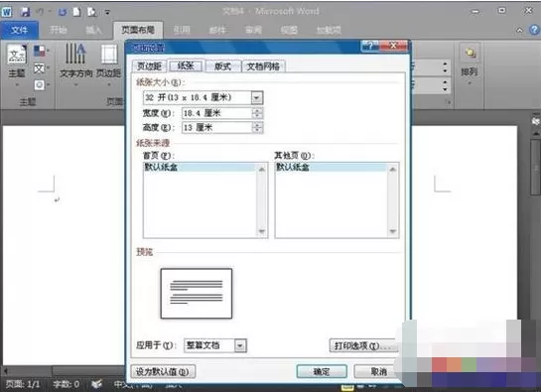Maximize the Word window
The height and width of the screenshot is (392, 541).
click(x=502, y=11)
